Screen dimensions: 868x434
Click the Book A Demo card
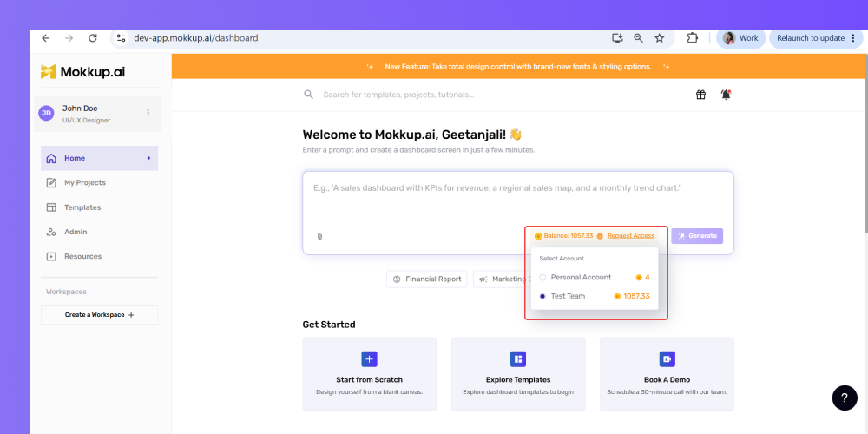(667, 373)
